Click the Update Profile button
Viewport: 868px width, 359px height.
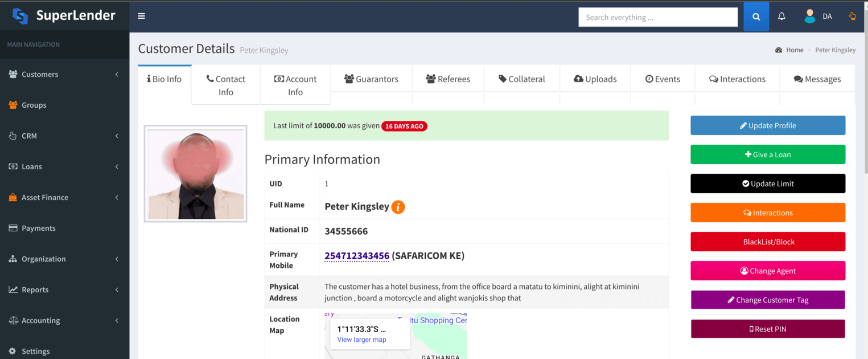(x=768, y=125)
